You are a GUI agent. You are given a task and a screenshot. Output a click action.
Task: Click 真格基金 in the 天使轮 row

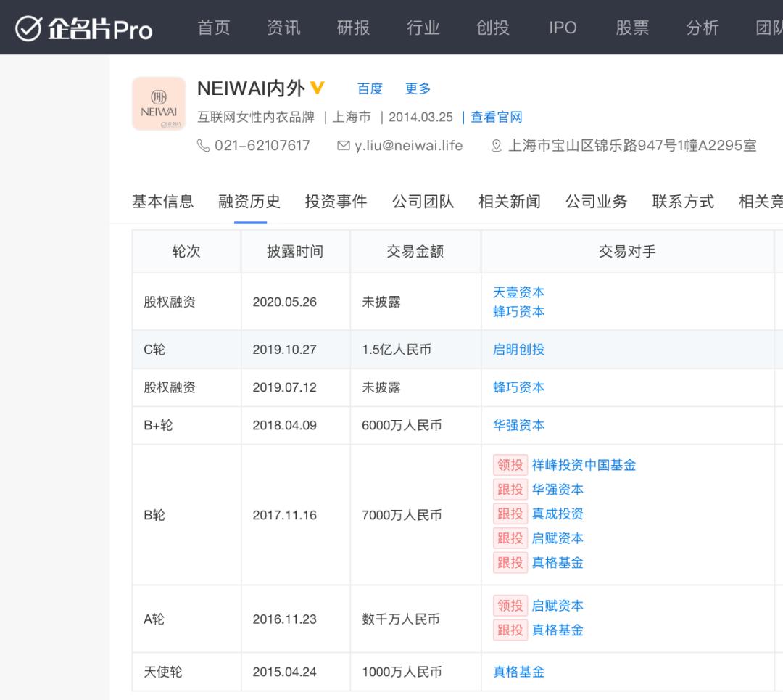tap(518, 672)
